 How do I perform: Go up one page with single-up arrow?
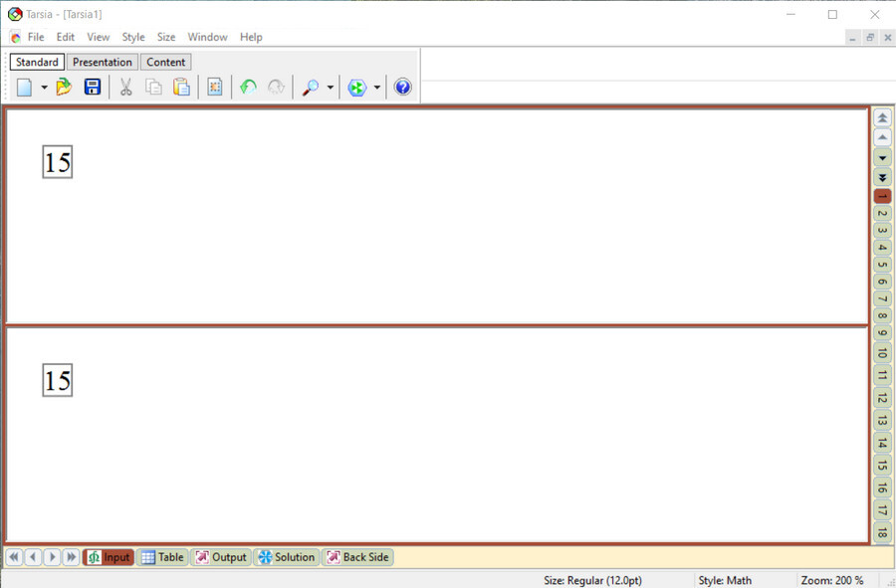click(x=882, y=137)
